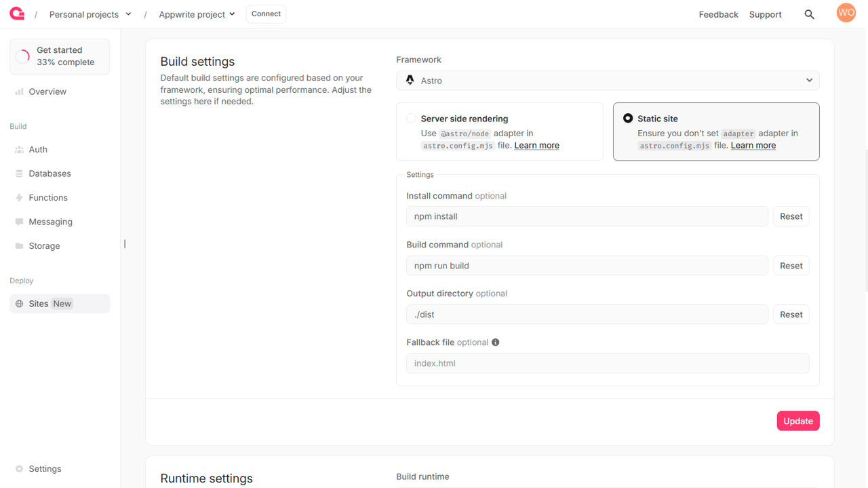The height and width of the screenshot is (488, 868).
Task: Select the Static site radio button
Action: pos(628,119)
